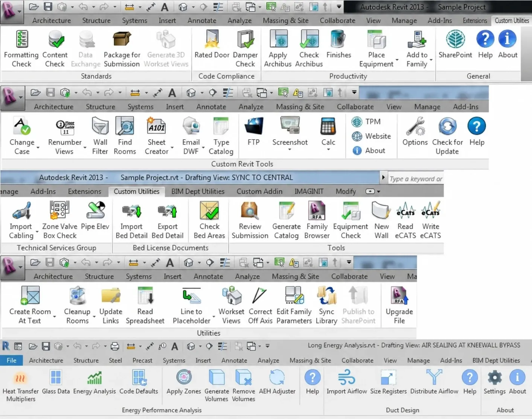This screenshot has height=419, width=532.
Task: Run Zone Valve Box Check
Action: coord(59,220)
